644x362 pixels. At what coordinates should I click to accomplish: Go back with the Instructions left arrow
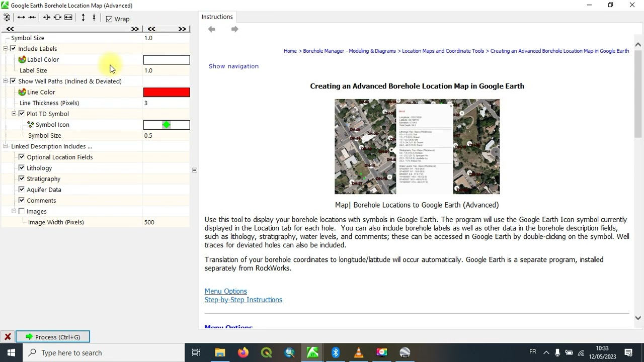(212, 29)
